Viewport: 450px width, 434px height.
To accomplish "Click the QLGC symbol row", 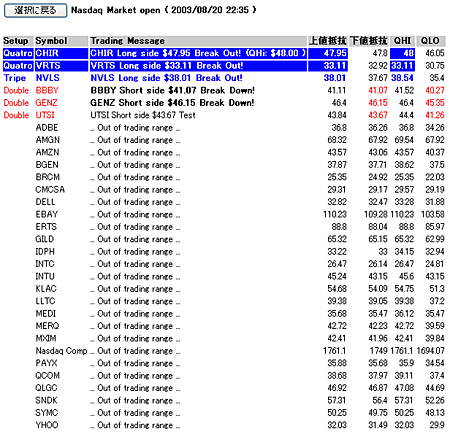I will pyautogui.click(x=47, y=388).
